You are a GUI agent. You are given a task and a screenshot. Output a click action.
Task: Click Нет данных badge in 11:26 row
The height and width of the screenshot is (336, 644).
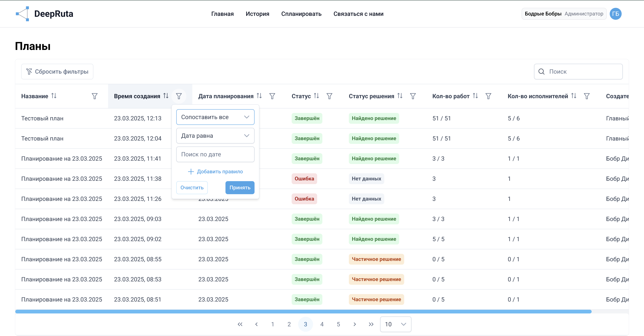coord(366,199)
